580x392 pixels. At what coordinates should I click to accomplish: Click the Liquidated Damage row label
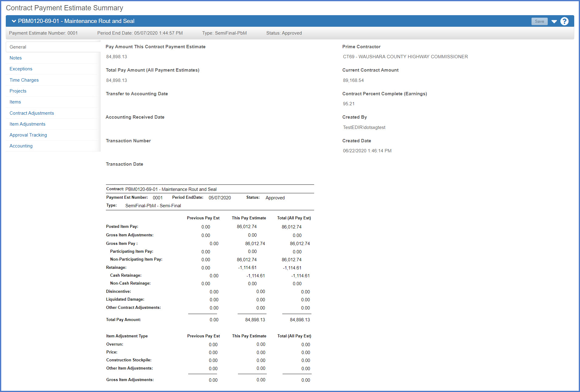125,299
